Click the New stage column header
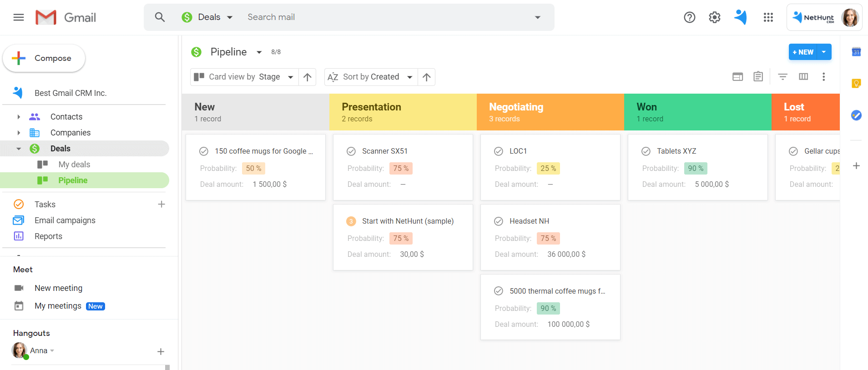 pyautogui.click(x=256, y=112)
